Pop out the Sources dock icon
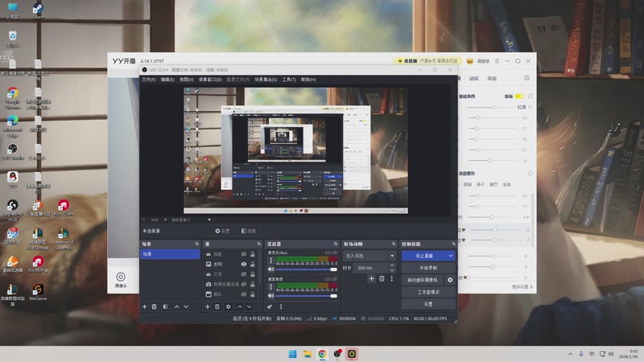The image size is (644, 362). point(258,244)
